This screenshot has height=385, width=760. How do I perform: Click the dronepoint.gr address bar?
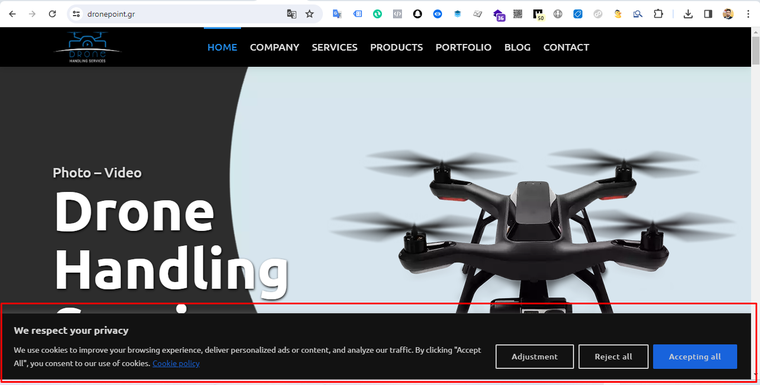pyautogui.click(x=184, y=14)
